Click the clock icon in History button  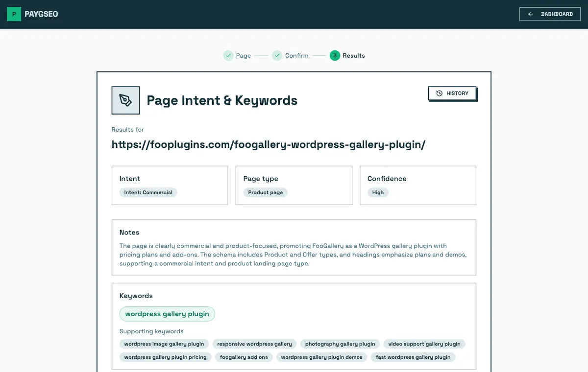point(440,93)
